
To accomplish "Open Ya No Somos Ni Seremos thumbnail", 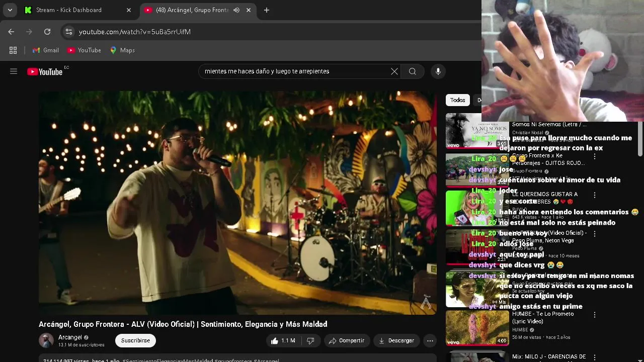I will 477,131.
